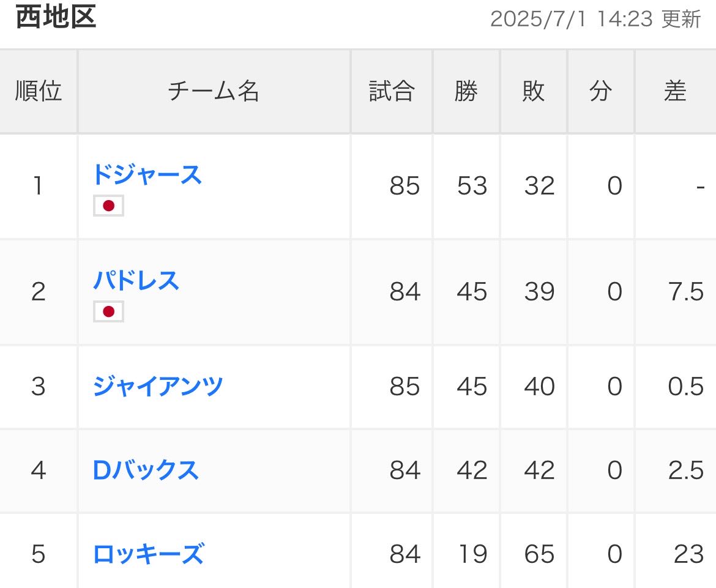The height and width of the screenshot is (588, 716).
Task: Open the ジャイアンツ team link
Action: click(x=158, y=386)
